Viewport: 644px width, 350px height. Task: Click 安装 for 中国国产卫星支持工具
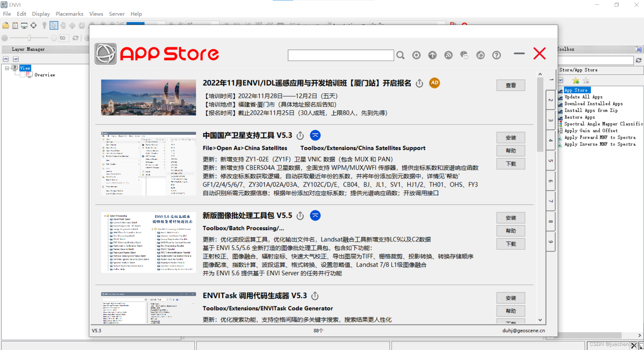pos(510,138)
